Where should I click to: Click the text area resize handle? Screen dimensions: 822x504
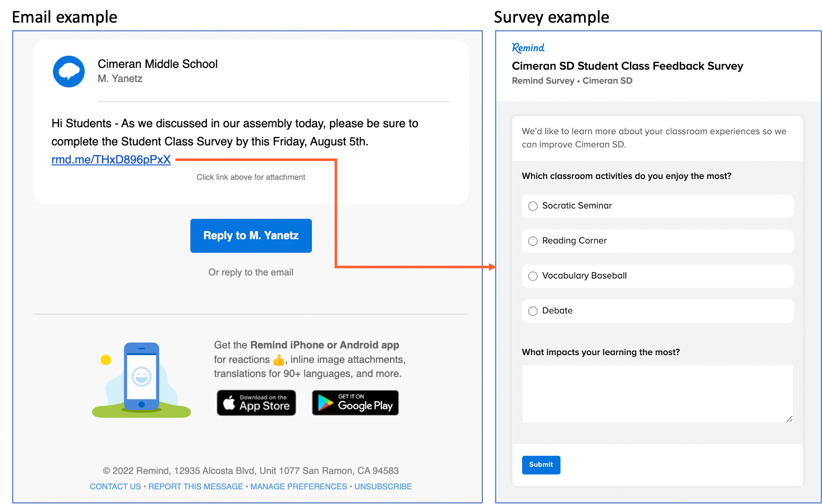pos(789,419)
